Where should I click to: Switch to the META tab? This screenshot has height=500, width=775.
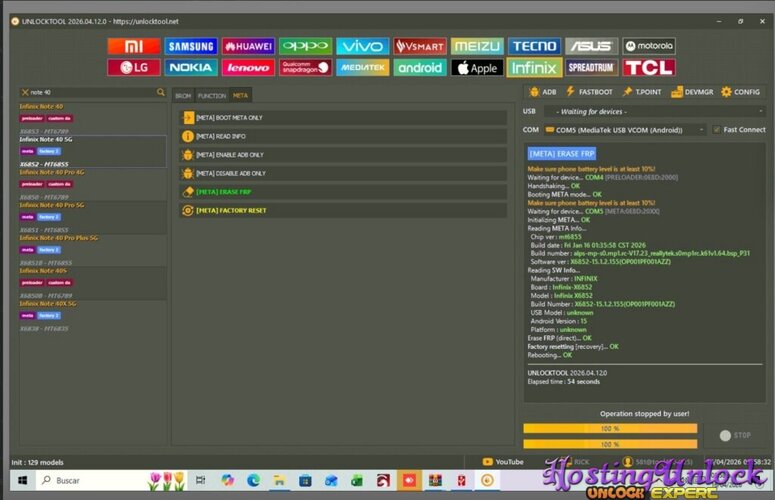click(240, 95)
